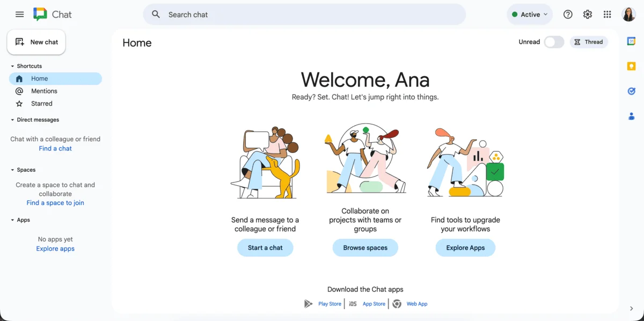
Task: Open the Find a space to join link
Action: (x=55, y=202)
